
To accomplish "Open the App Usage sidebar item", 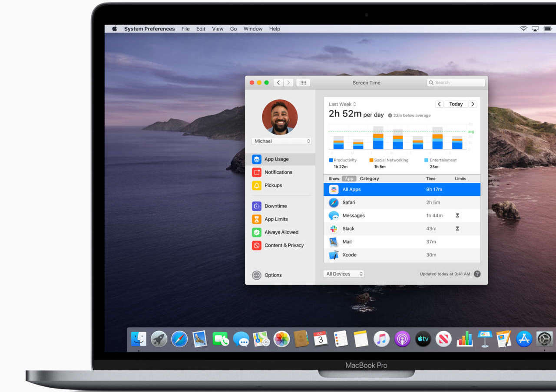I will (276, 159).
